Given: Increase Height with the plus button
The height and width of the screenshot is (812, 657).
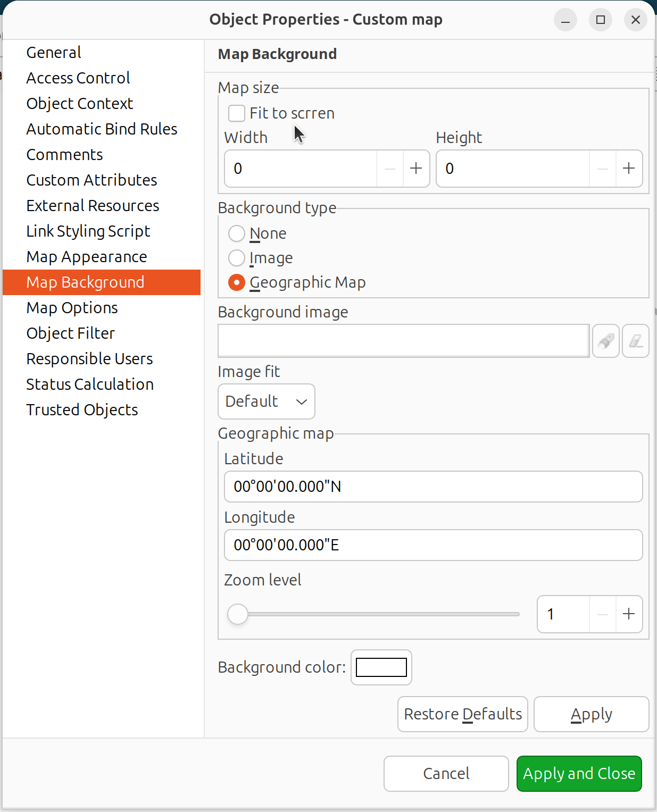Looking at the screenshot, I should pos(629,169).
